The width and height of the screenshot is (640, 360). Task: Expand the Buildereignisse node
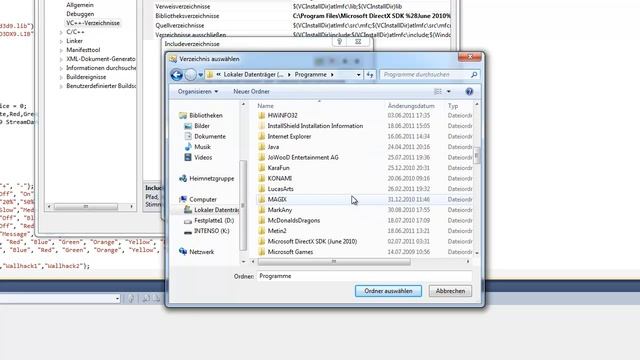tap(61, 77)
